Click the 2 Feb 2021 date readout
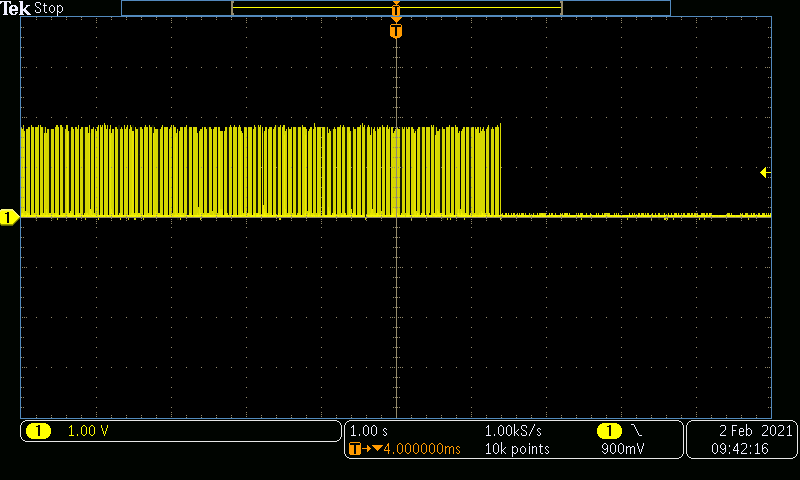The image size is (800, 480). (756, 431)
